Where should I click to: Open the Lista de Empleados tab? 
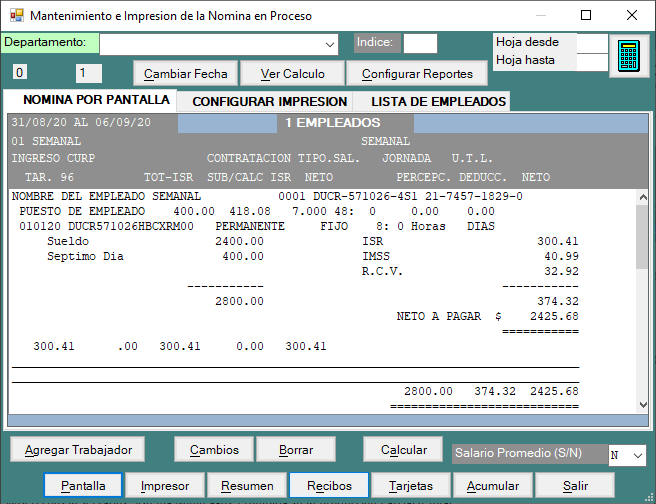pyautogui.click(x=437, y=101)
